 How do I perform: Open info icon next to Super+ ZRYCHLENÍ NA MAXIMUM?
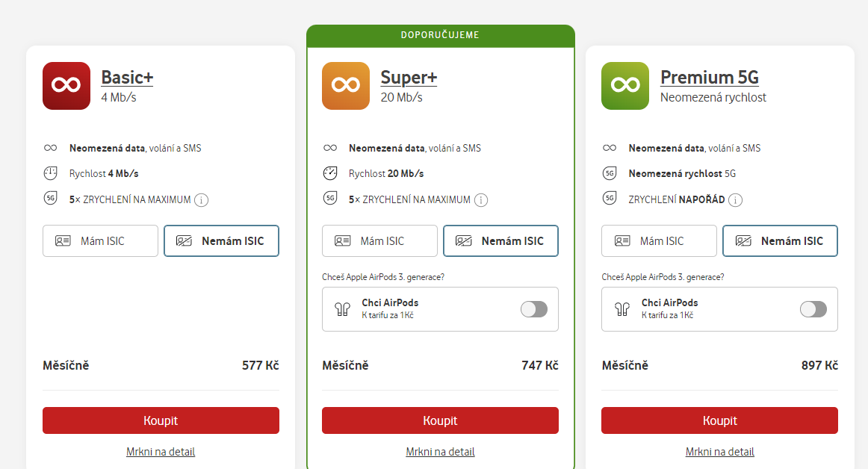[x=481, y=200]
